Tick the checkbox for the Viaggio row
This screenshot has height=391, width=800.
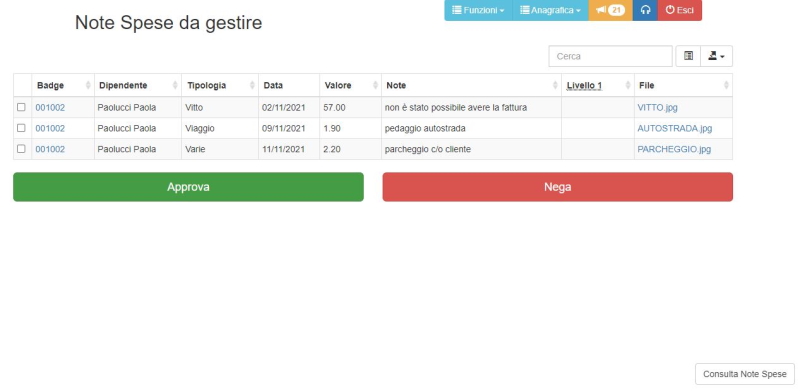pos(21,128)
